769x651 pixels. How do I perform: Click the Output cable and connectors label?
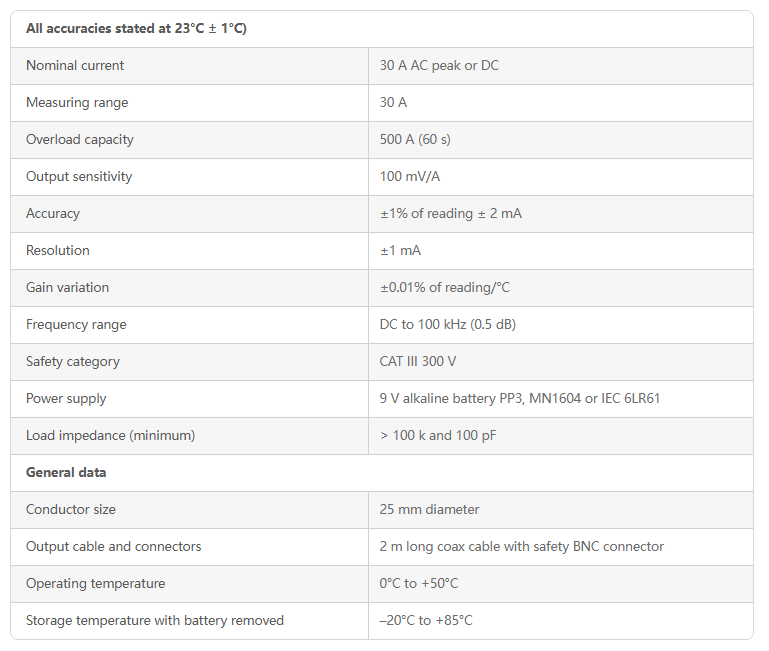click(x=113, y=547)
